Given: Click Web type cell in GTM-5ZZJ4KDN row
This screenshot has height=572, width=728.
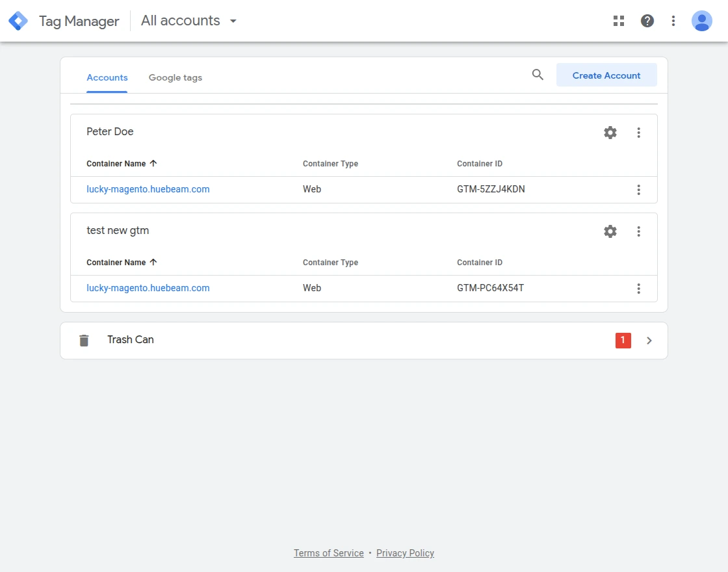Looking at the screenshot, I should pos(312,189).
